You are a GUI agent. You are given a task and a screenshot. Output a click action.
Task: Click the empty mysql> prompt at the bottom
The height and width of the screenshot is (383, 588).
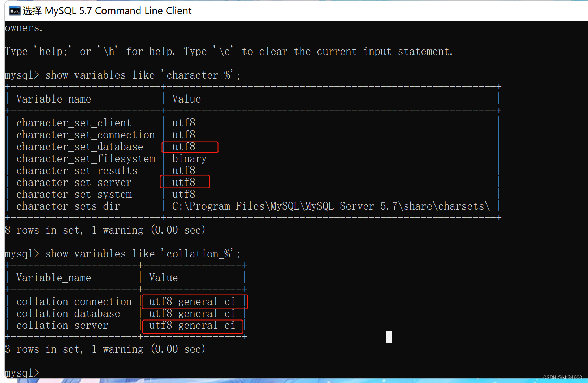click(x=22, y=373)
